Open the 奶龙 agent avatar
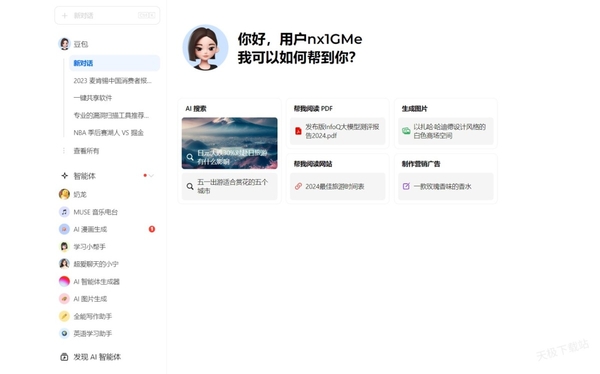 pyautogui.click(x=64, y=194)
